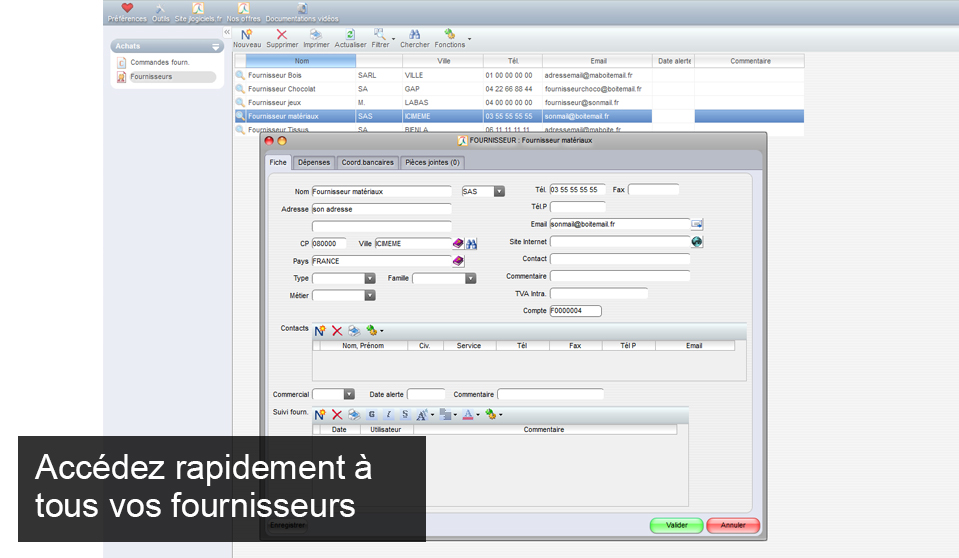Click the CP postal code field
This screenshot has height=558, width=959.
329,244
